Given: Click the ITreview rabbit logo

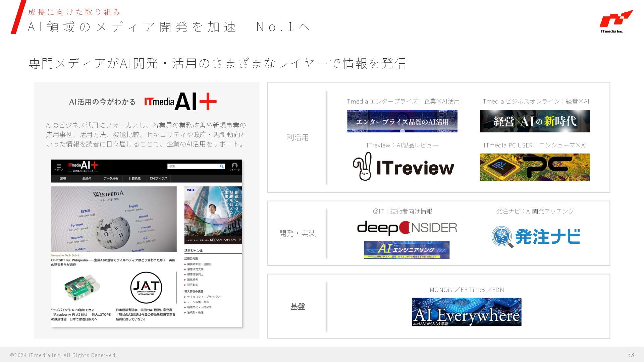Looking at the screenshot, I should coord(404,166).
